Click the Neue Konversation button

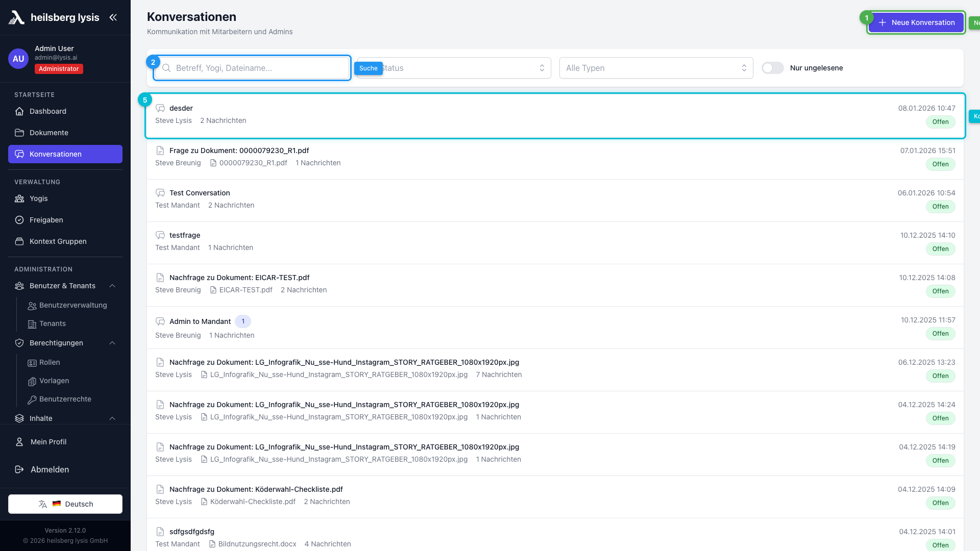click(916, 22)
